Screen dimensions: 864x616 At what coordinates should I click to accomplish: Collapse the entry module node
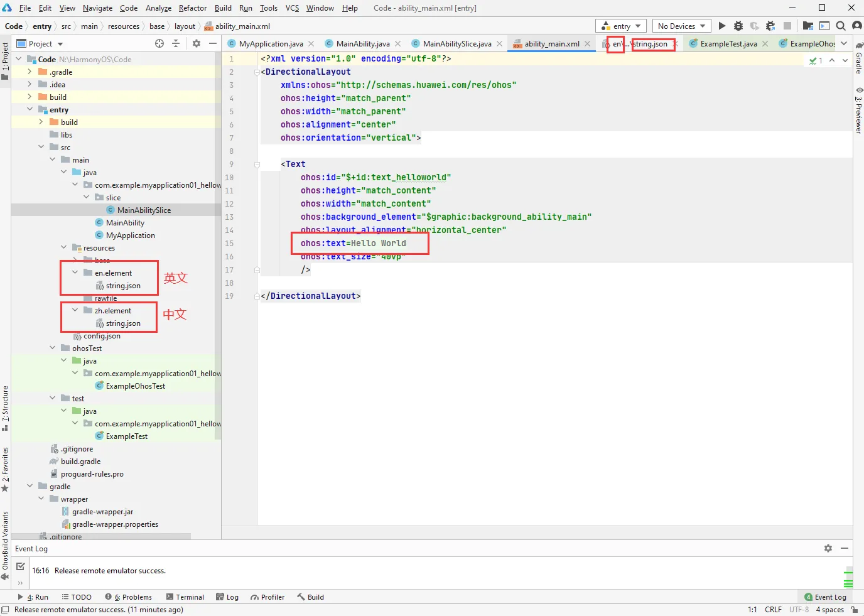tap(29, 109)
